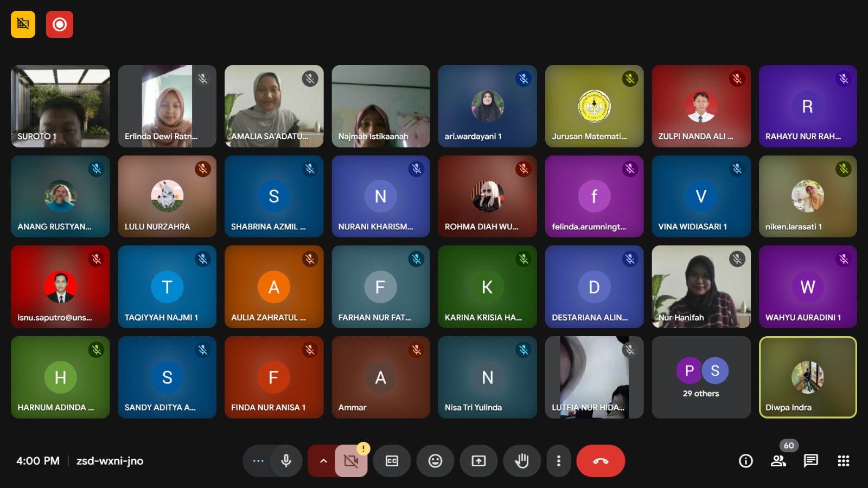This screenshot has width=868, height=488.
Task: Click muted mic icon on ANANG RUSTYAN tile
Action: click(x=97, y=169)
